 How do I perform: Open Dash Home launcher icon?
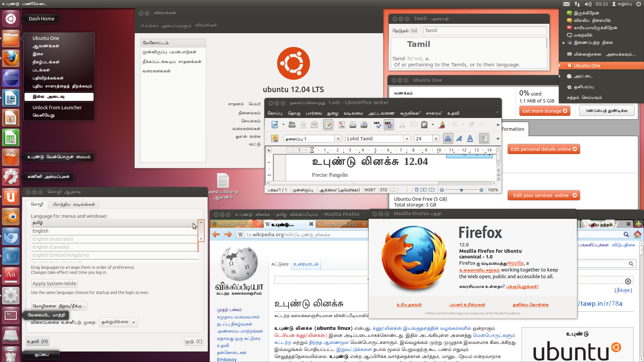pyautogui.click(x=11, y=18)
